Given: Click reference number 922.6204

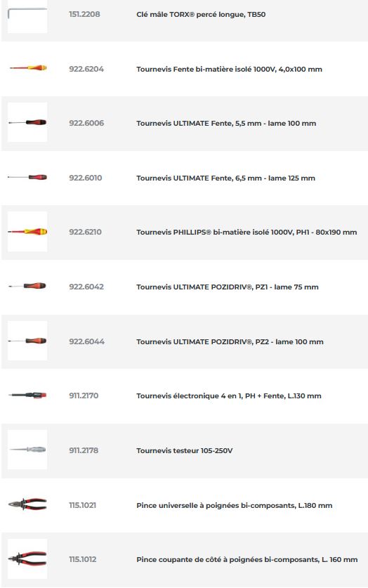Looking at the screenshot, I should (x=86, y=69).
